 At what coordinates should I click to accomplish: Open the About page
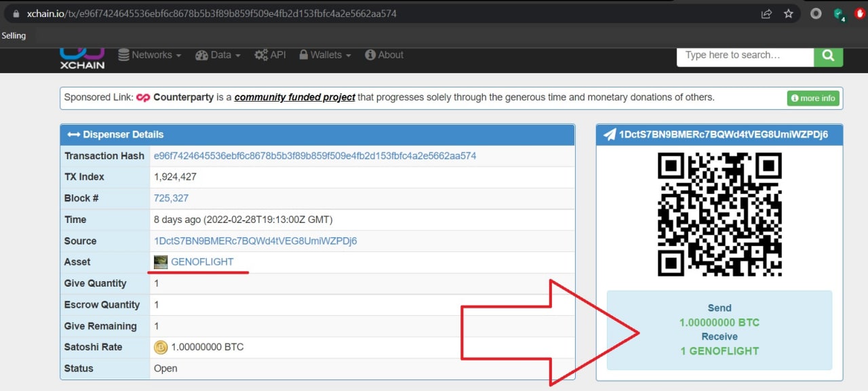384,55
